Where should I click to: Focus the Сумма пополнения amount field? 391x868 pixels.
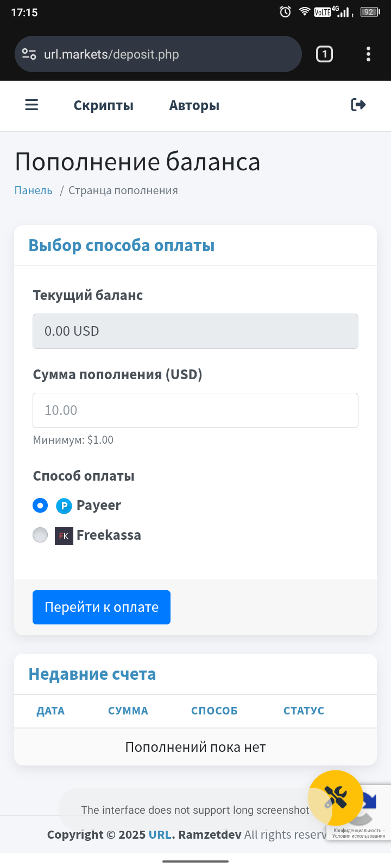tap(195, 410)
